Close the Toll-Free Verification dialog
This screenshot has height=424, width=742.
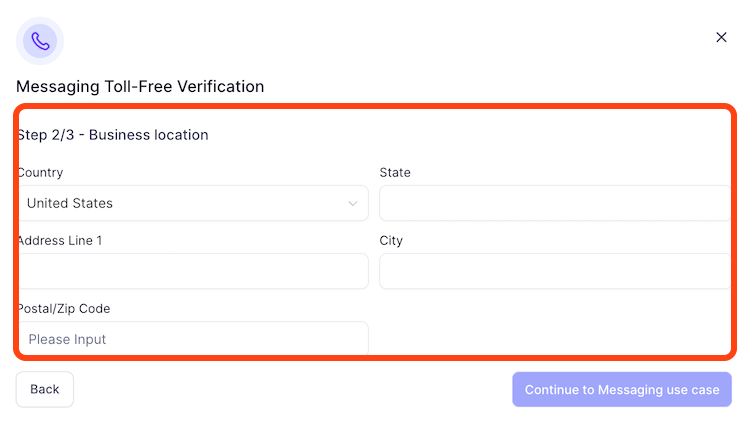pos(721,37)
